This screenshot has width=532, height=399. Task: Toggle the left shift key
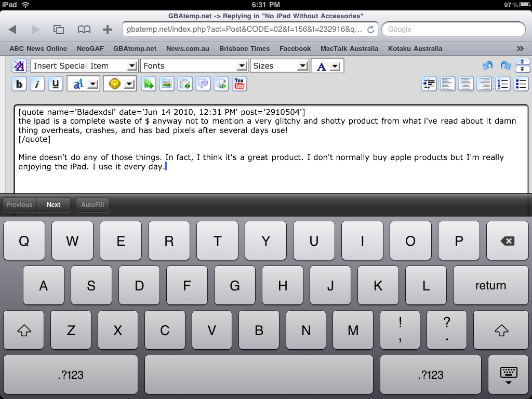[x=24, y=330]
